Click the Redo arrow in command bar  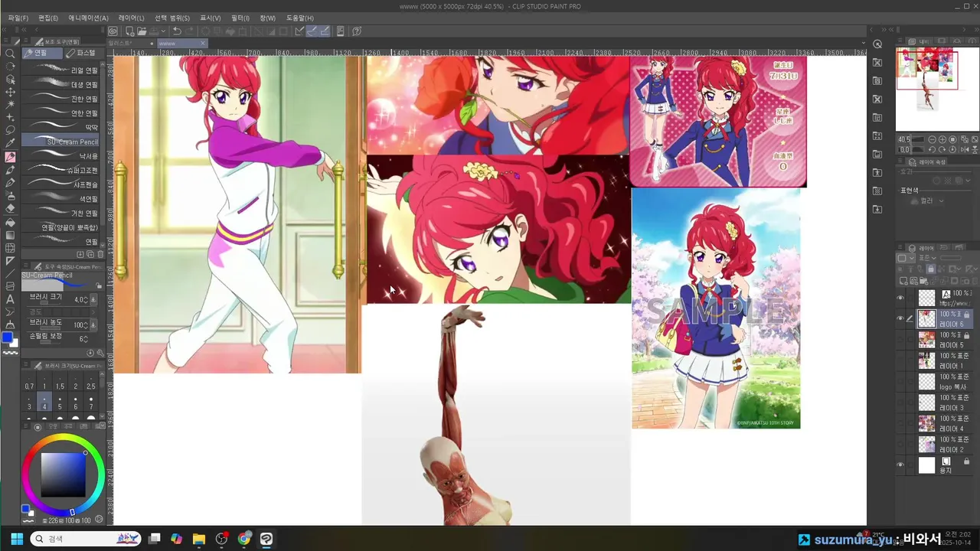[x=191, y=31]
